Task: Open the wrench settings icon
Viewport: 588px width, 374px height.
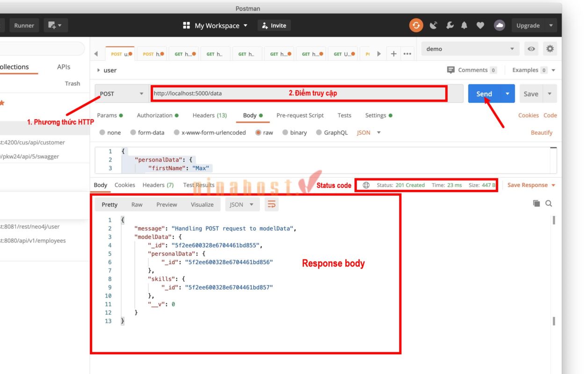Action: click(450, 25)
